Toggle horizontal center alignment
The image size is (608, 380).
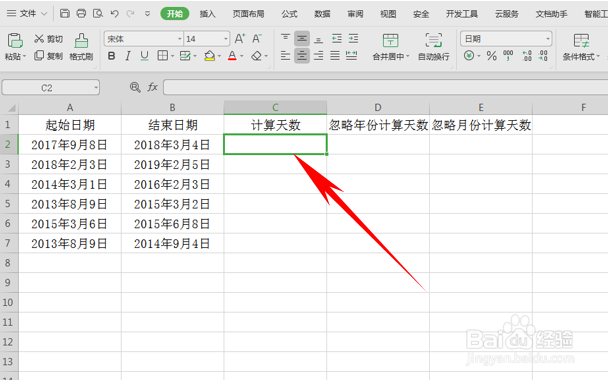[x=302, y=56]
